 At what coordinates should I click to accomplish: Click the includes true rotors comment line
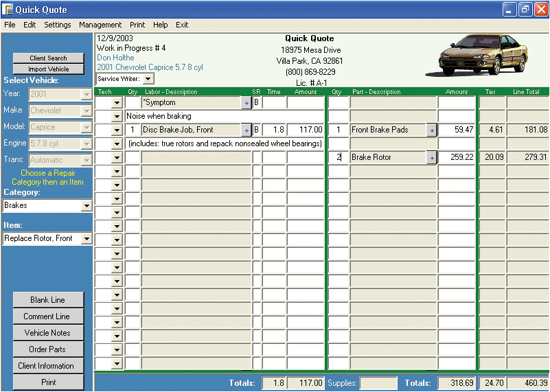(x=225, y=143)
